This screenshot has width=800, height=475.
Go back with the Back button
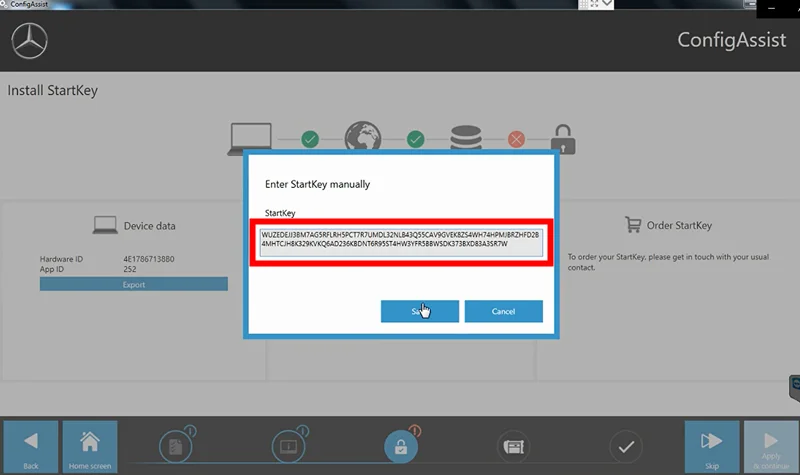(31, 446)
